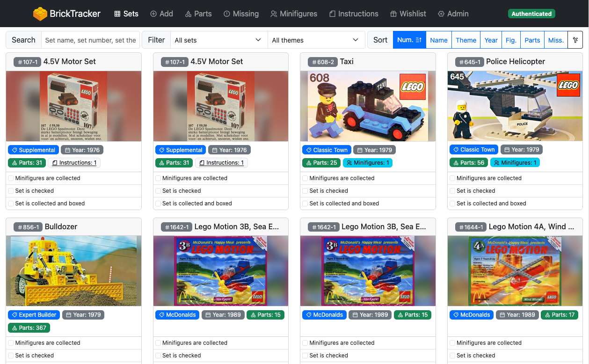
Task: Sort sets by Theme
Action: click(x=466, y=40)
